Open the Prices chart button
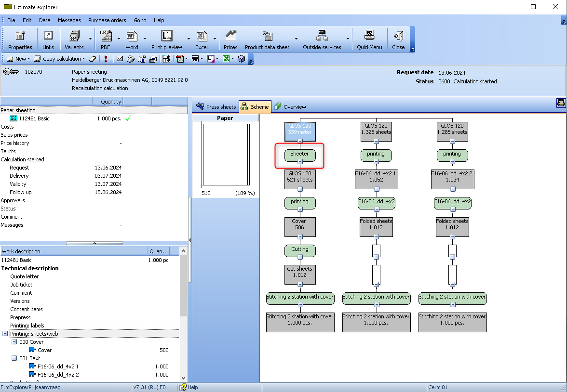The width and height of the screenshot is (567, 392). [230, 39]
